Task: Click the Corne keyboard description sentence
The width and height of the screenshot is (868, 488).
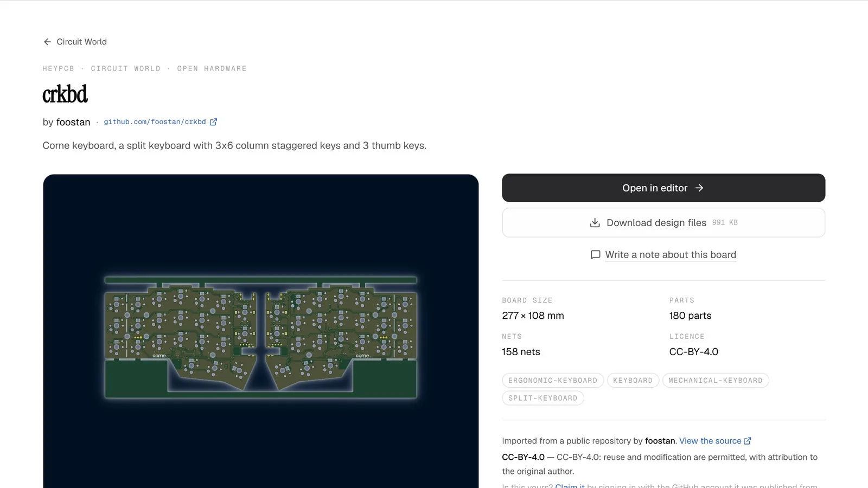Action: (x=234, y=146)
